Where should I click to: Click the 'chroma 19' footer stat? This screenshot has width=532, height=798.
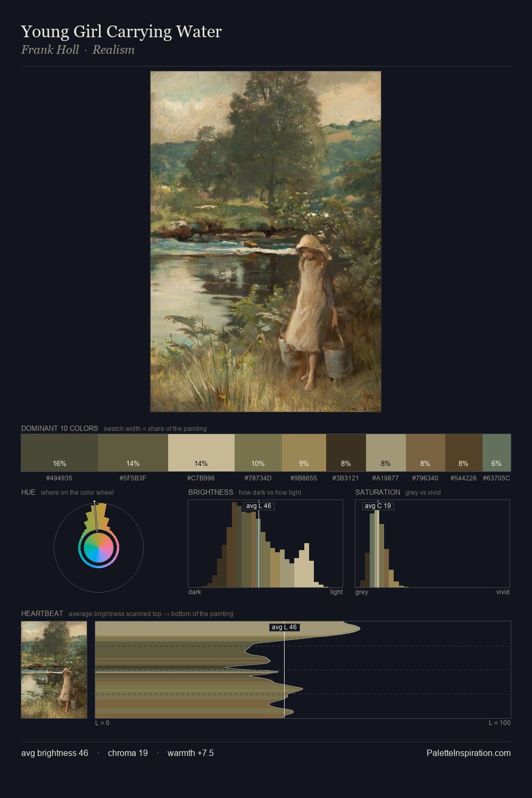(x=128, y=753)
